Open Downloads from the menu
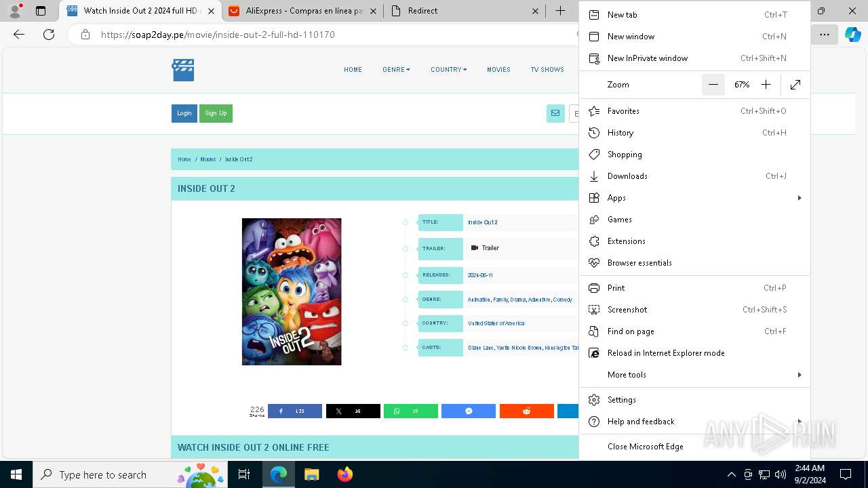 click(x=694, y=176)
